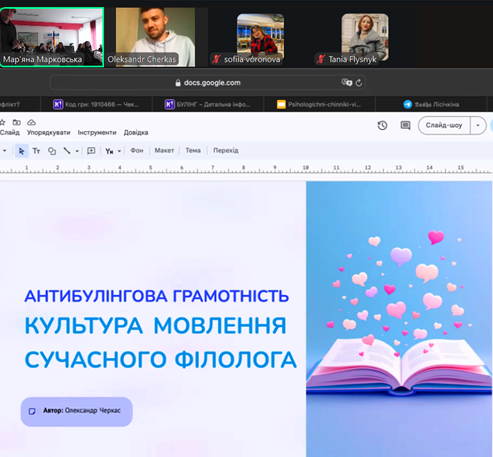Click sofiia voronova's muted microphone icon

(x=216, y=59)
